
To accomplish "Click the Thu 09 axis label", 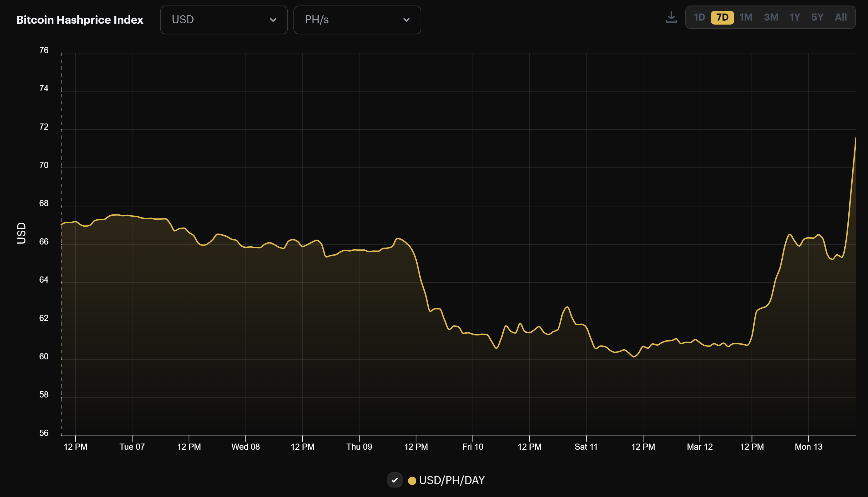I will click(359, 447).
